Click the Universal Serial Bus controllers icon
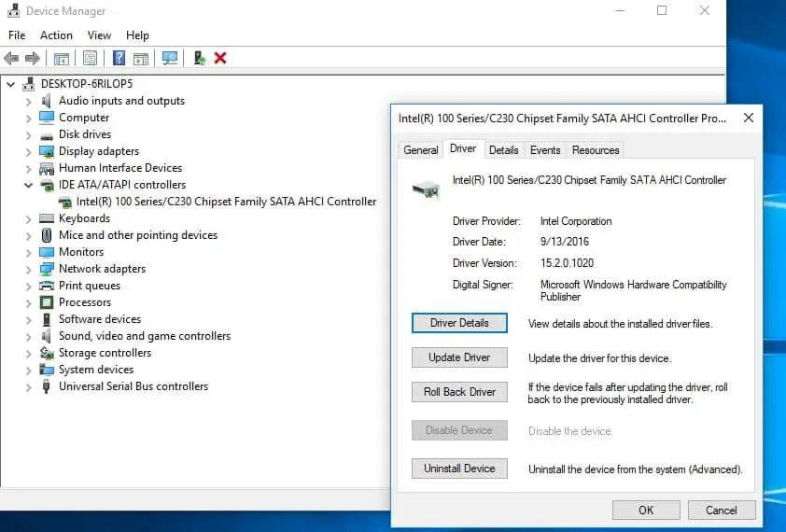This screenshot has height=532, width=786. (46, 386)
